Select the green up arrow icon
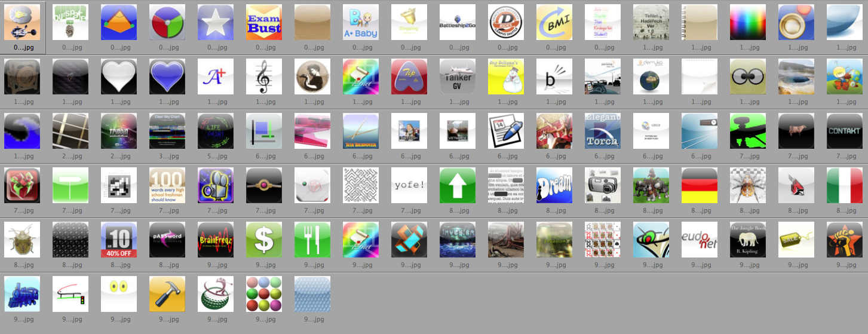The width and height of the screenshot is (868, 334). pyautogui.click(x=458, y=185)
